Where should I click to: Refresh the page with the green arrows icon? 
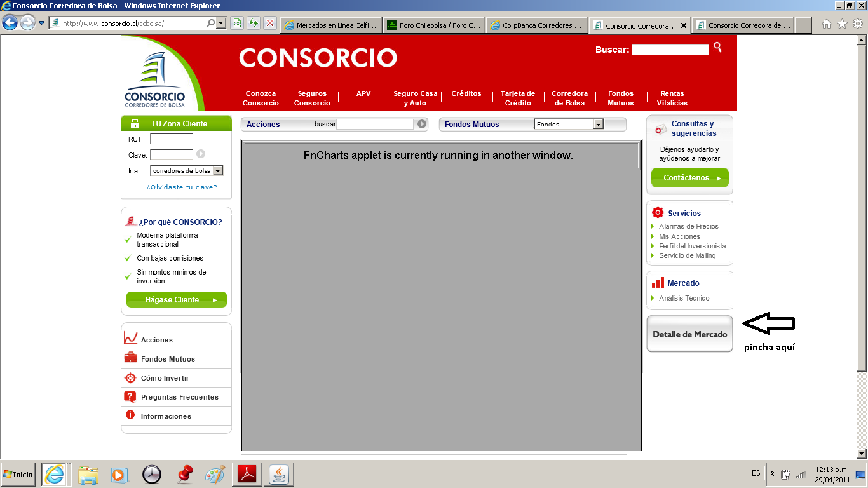[x=254, y=24]
